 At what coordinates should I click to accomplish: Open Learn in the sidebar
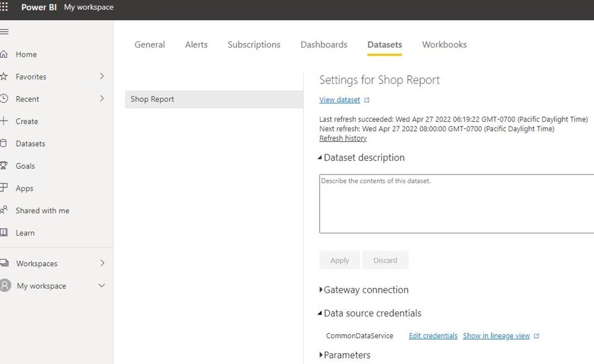point(25,233)
